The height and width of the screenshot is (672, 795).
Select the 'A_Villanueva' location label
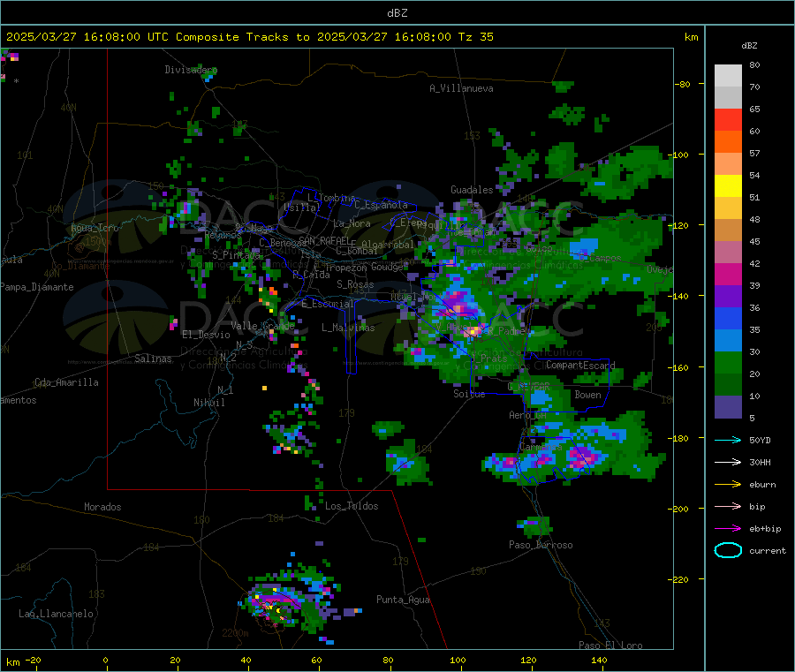461,88
